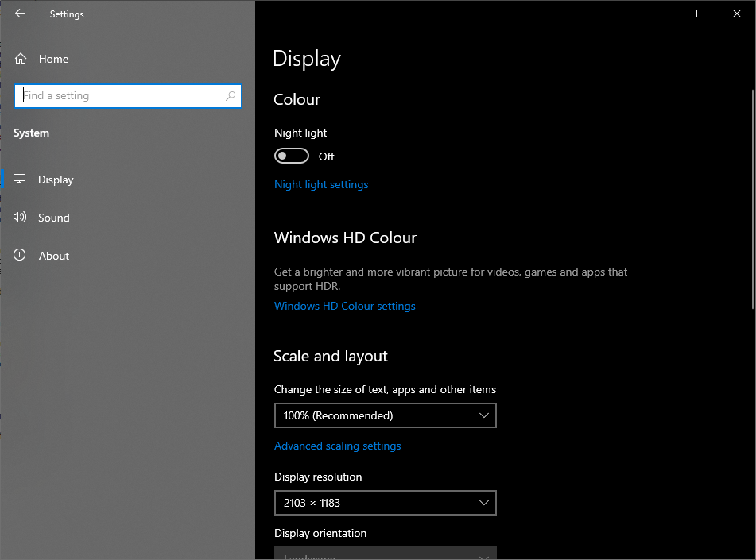Viewport: 756px width, 560px height.
Task: Open the Home icon in sidebar
Action: [20, 59]
